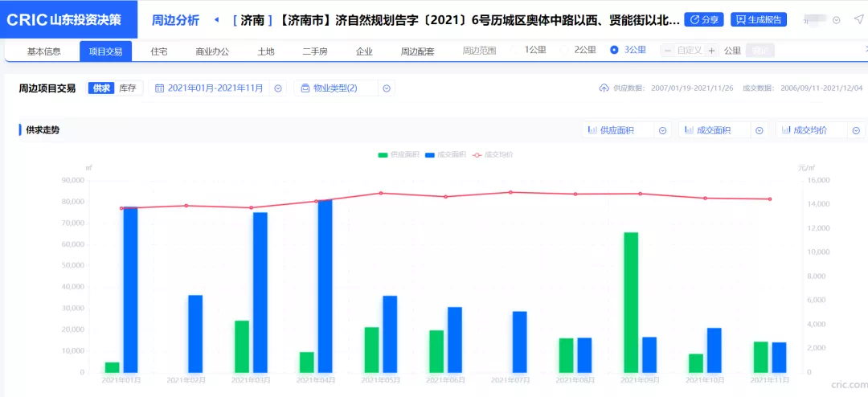868x397 pixels.
Task: Click the minus icon in 自定义 distance
Action: [667, 51]
